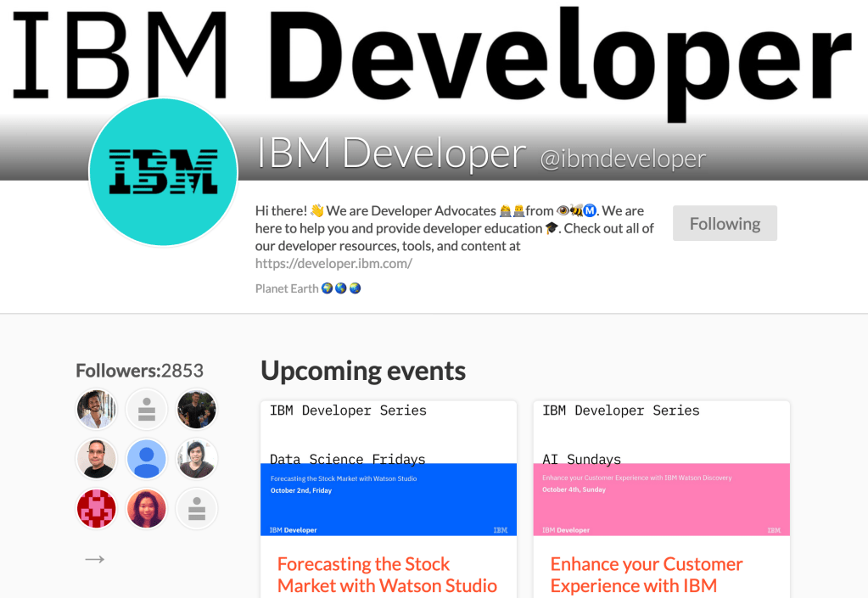Open follower avatar wearing a white shirt
This screenshot has width=868, height=598.
[96, 410]
